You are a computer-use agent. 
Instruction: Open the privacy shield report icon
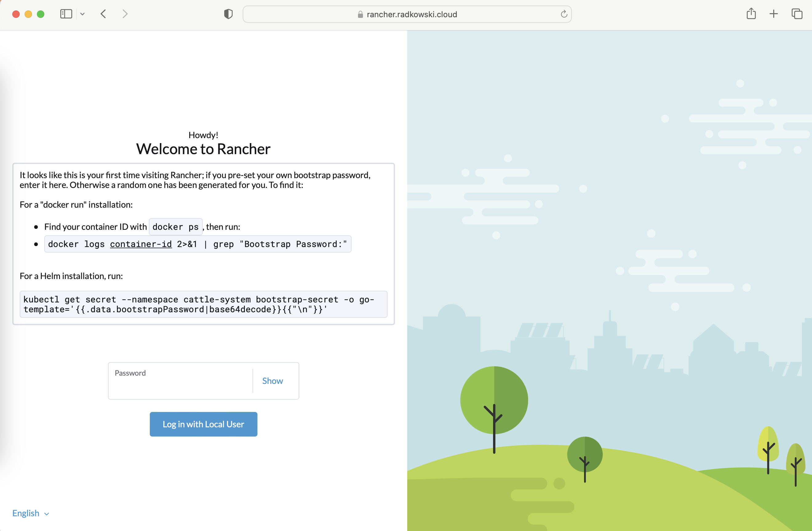228,14
